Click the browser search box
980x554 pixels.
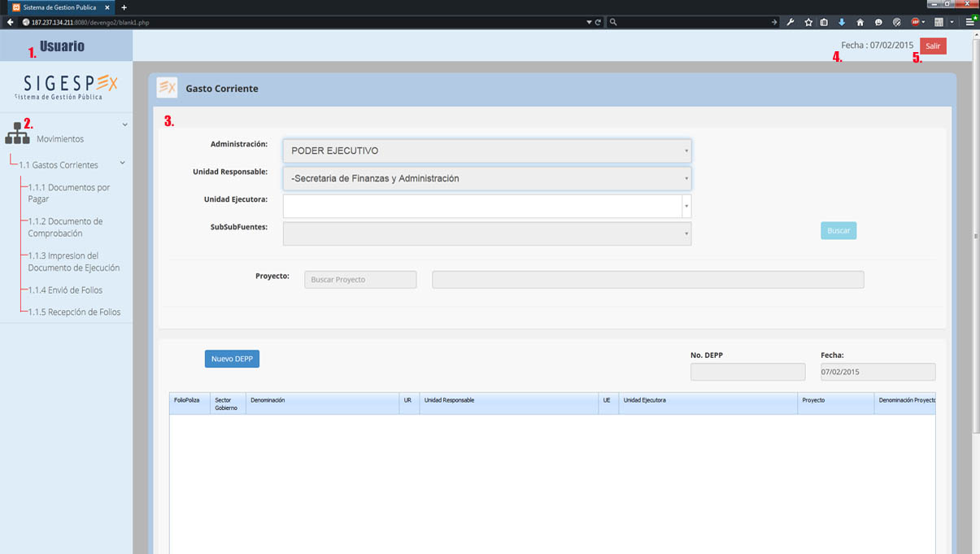click(694, 22)
